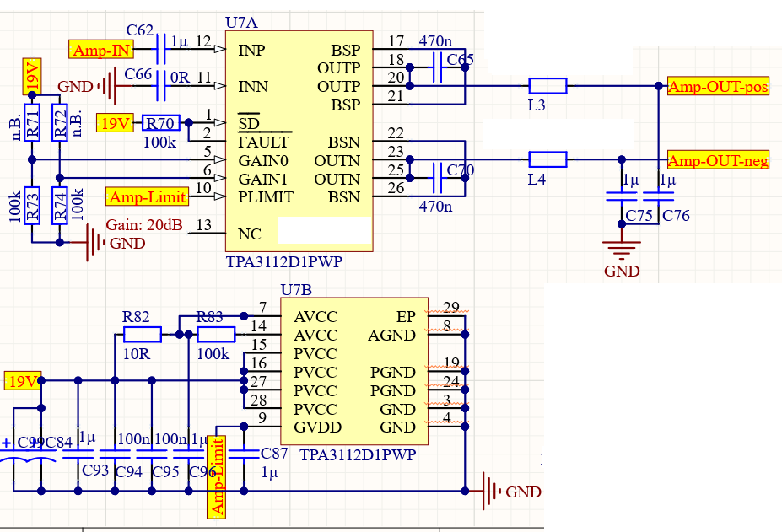Select resistor R82 symbol
Image resolution: width=782 pixels, height=532 pixels.
pyautogui.click(x=143, y=335)
